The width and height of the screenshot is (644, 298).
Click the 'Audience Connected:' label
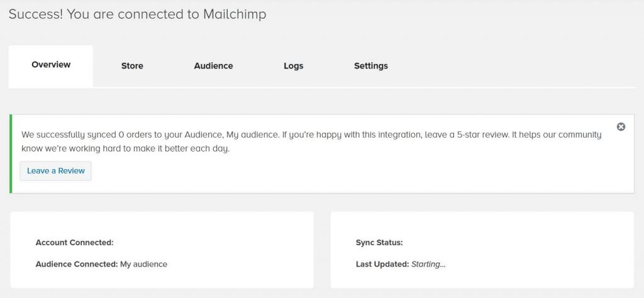tap(77, 264)
